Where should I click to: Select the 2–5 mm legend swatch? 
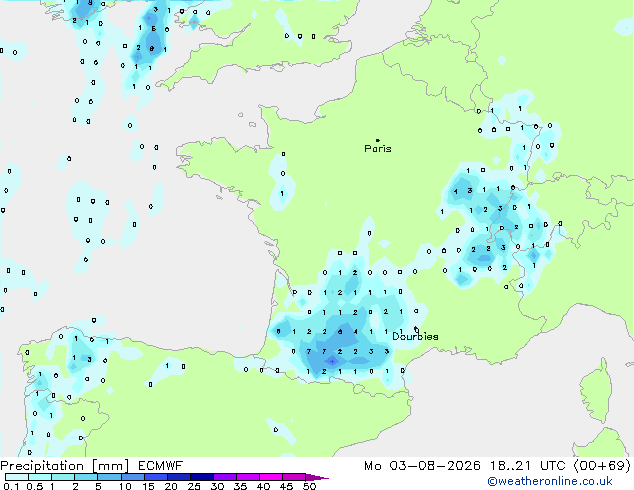[86, 477]
